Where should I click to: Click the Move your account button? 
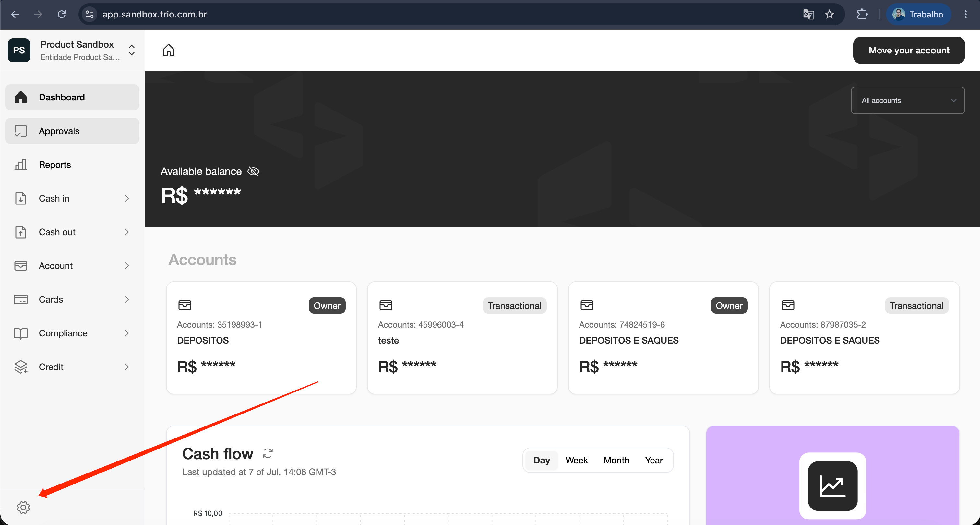coord(908,50)
